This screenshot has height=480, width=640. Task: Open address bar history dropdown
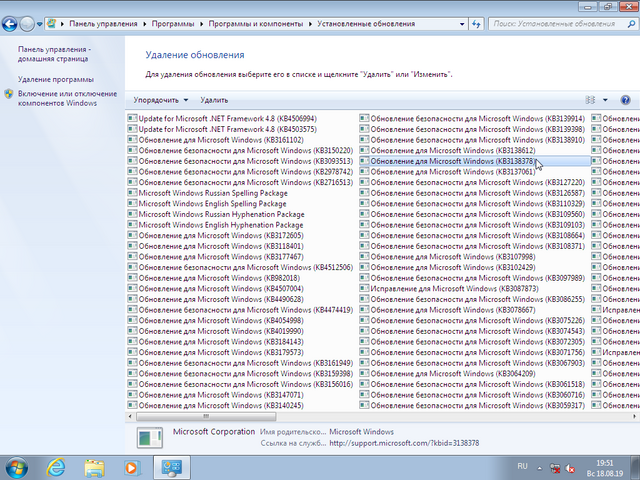pyautogui.click(x=462, y=24)
